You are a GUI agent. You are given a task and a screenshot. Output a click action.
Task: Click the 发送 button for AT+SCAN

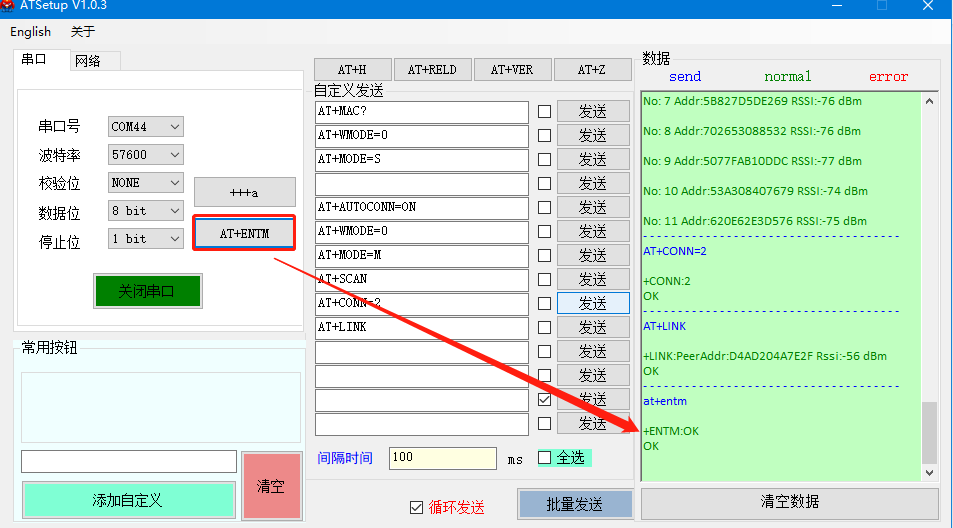pyautogui.click(x=593, y=279)
